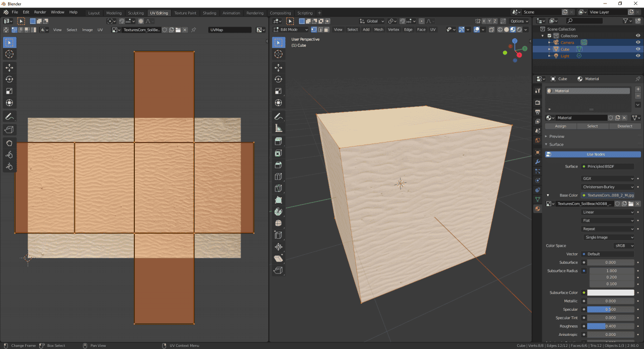Screen dimensions: 644x349
Task: Hide the Light in the outliner
Action: coord(638,55)
